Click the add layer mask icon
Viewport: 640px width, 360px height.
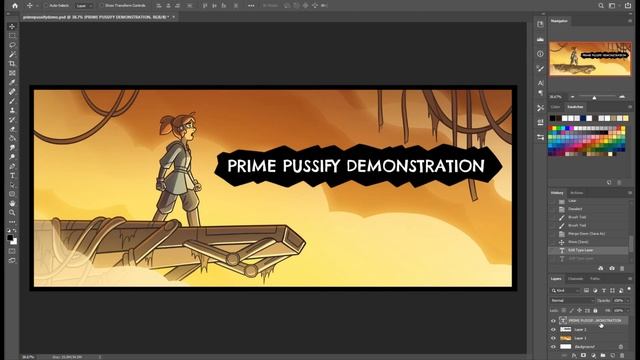[583, 356]
